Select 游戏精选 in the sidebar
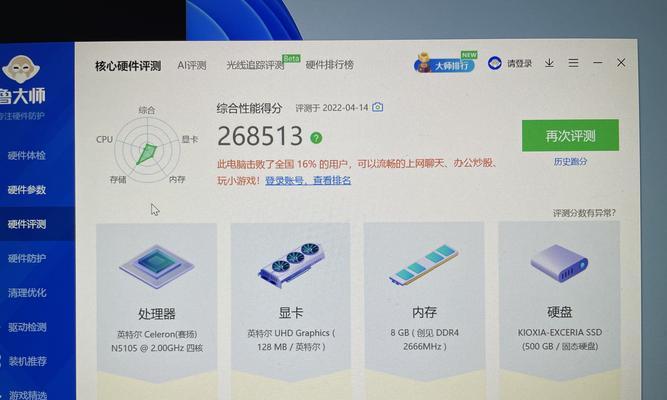667x400 pixels. tap(28, 394)
